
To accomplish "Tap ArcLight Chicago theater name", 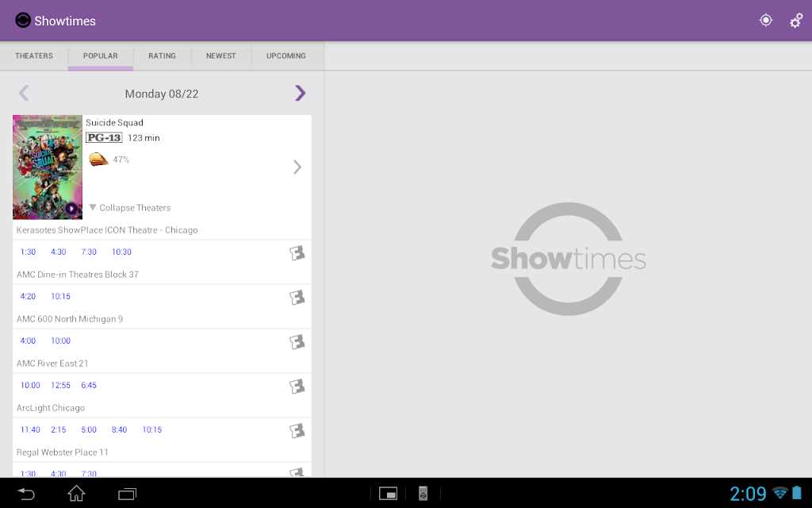I will [51, 408].
